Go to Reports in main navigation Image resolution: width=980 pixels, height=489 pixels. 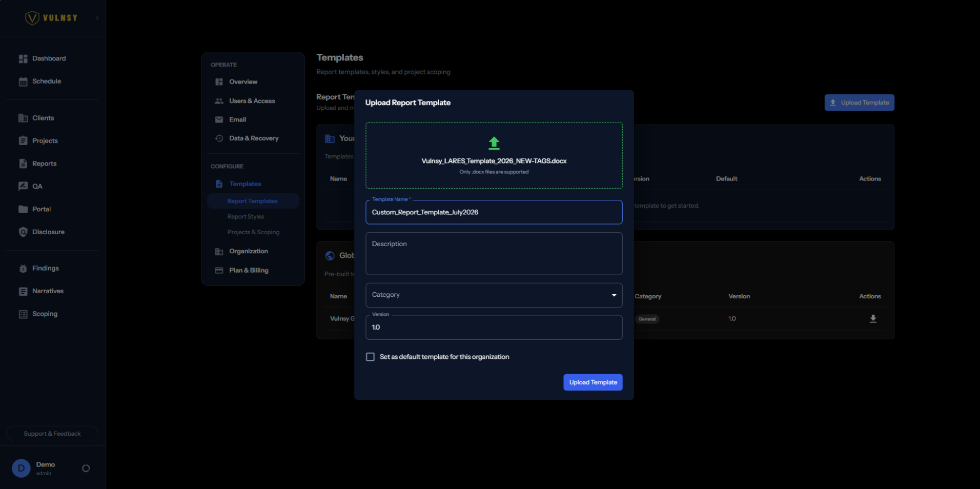pyautogui.click(x=45, y=164)
